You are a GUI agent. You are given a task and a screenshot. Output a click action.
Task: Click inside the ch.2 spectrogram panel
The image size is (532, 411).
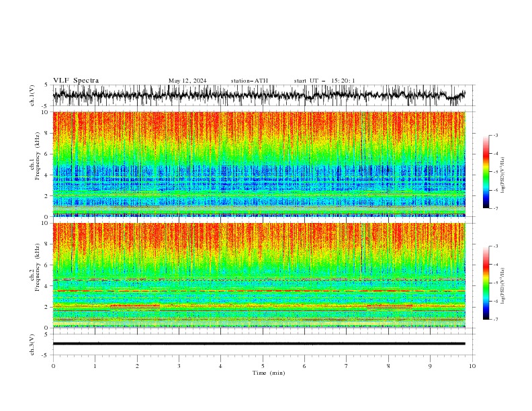pos(259,275)
